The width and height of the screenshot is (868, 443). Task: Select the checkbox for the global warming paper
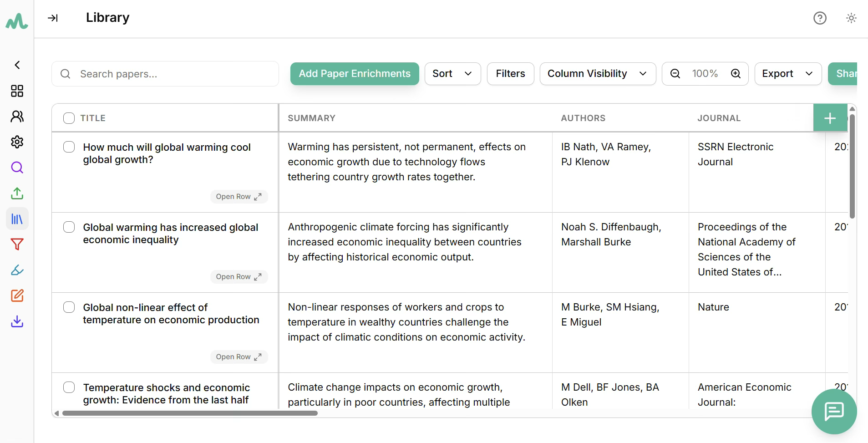69,227
